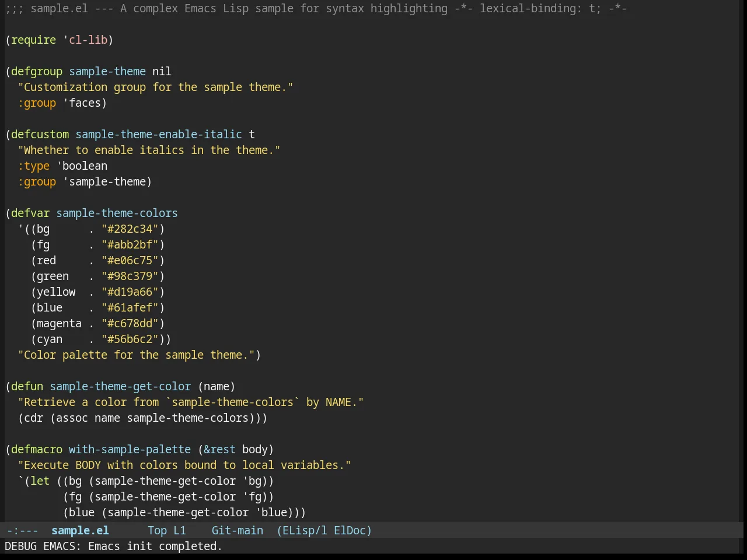Click the 'cdr' function call
Viewport: 747px width, 560px height.
tap(33, 418)
